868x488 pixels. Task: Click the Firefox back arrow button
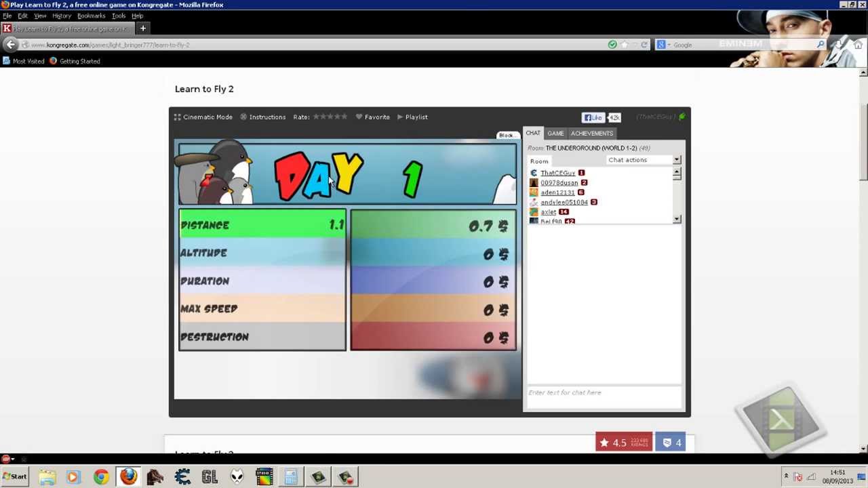[x=10, y=45]
